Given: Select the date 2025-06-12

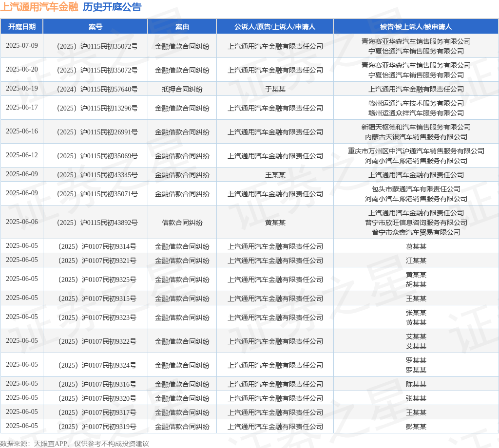Looking at the screenshot, I should pyautogui.click(x=21, y=155).
